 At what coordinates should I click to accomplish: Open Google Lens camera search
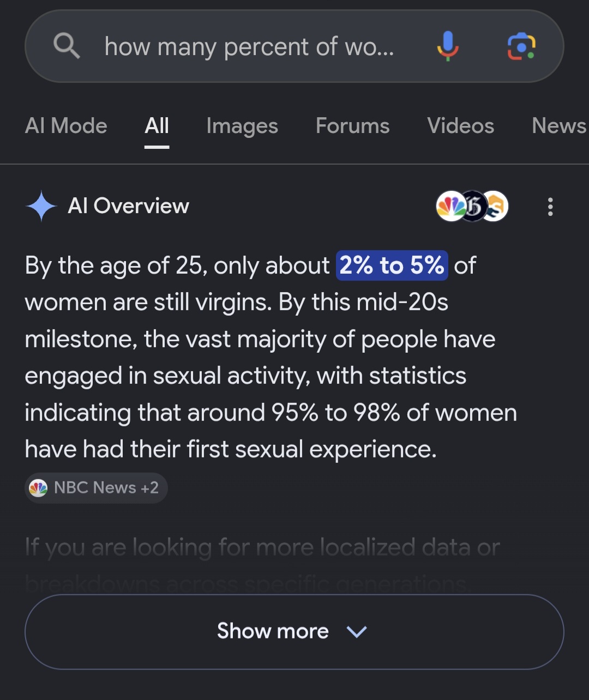(x=521, y=46)
